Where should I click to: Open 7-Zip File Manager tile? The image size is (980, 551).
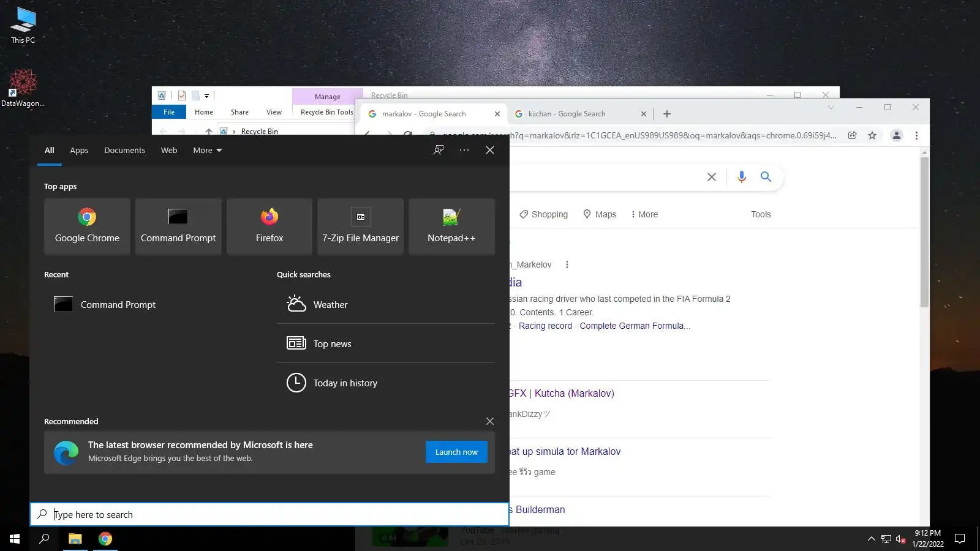(361, 226)
